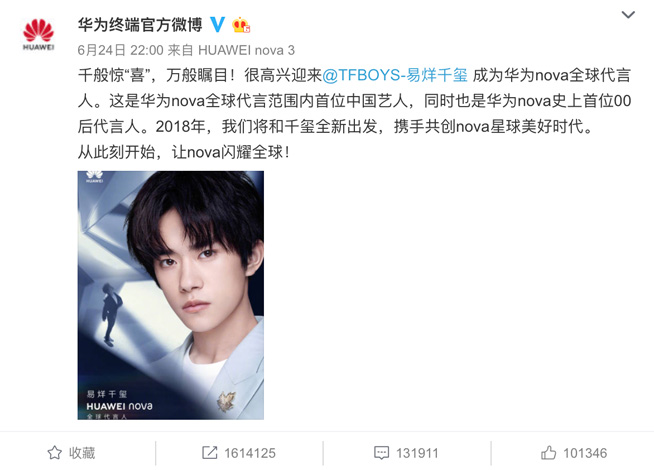Click the post text body
The height and width of the screenshot is (470, 654).
pos(355,113)
